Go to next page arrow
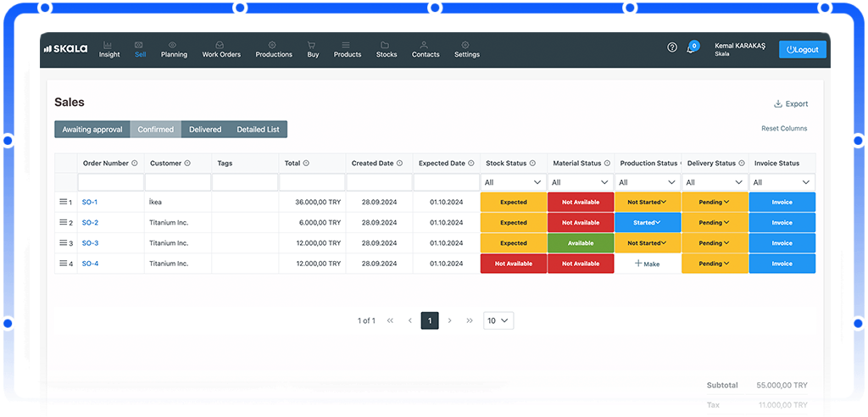 pos(450,320)
